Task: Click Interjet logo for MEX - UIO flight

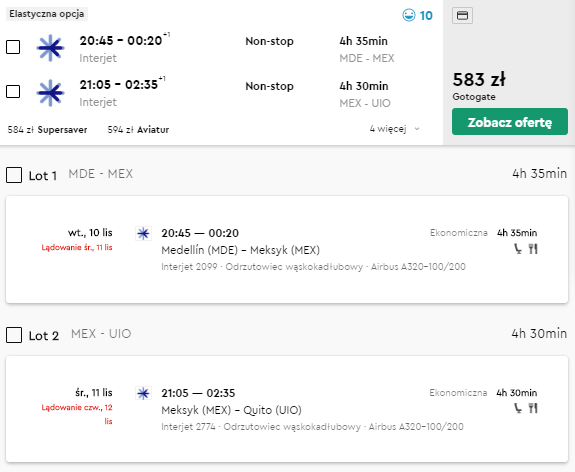Action: point(51,93)
